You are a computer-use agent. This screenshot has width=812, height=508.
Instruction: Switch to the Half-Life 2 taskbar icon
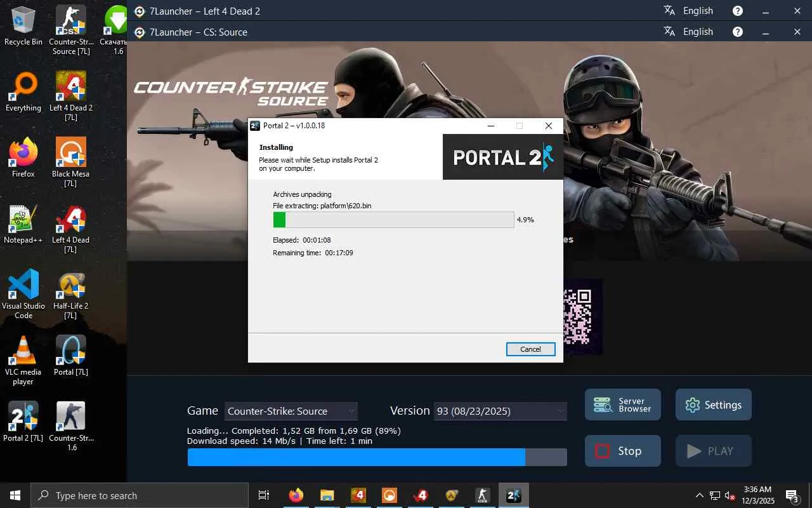(x=452, y=495)
